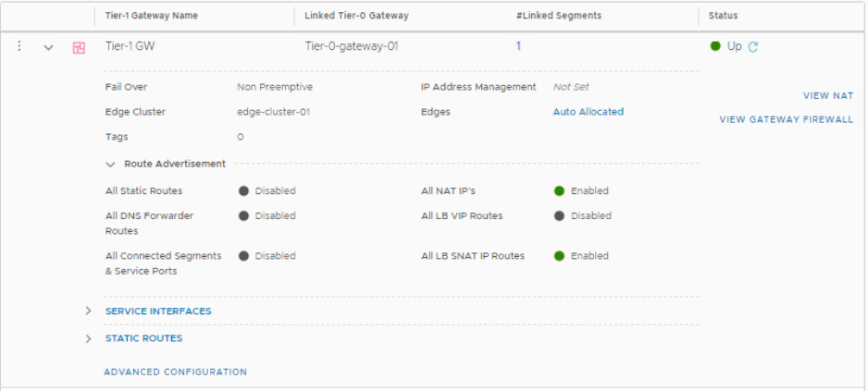The image size is (868, 391).
Task: Open the View Gateway Firewall link
Action: click(786, 119)
